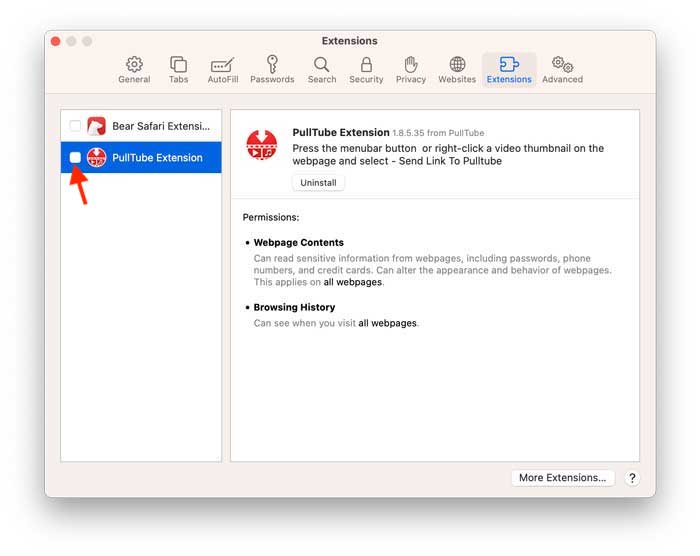
Task: Switch to the Tabs preferences pane
Action: click(x=178, y=70)
